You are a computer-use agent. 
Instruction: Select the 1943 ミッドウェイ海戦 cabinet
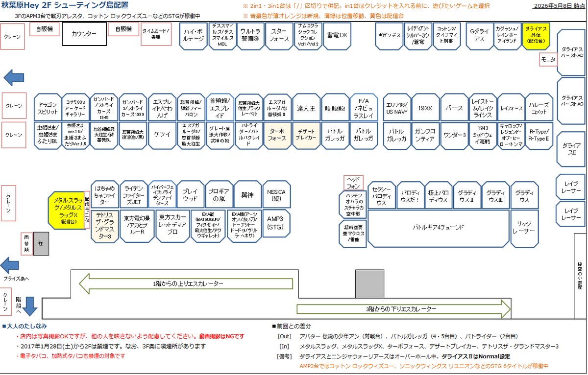coord(483,135)
